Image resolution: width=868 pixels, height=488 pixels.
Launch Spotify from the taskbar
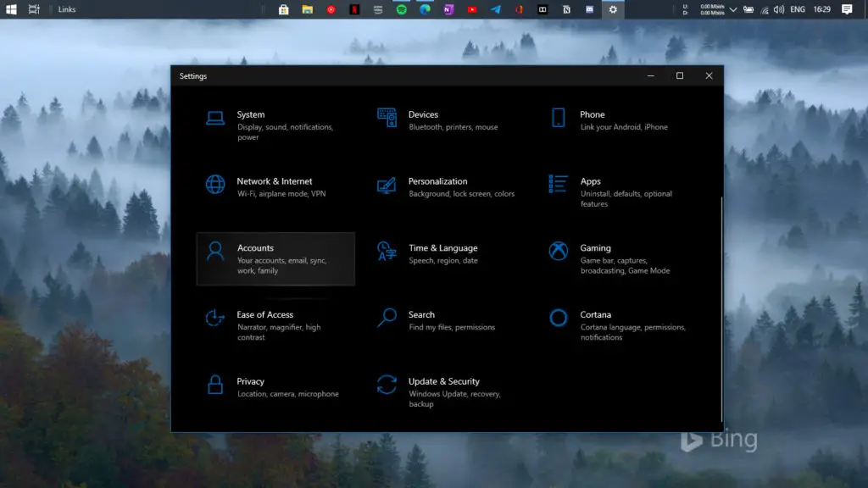pos(402,9)
